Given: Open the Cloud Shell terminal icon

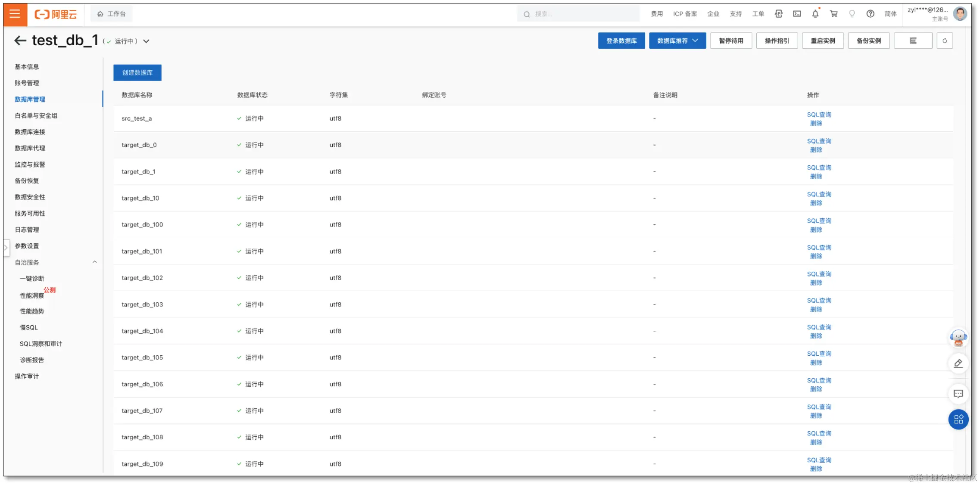Looking at the screenshot, I should [x=797, y=14].
